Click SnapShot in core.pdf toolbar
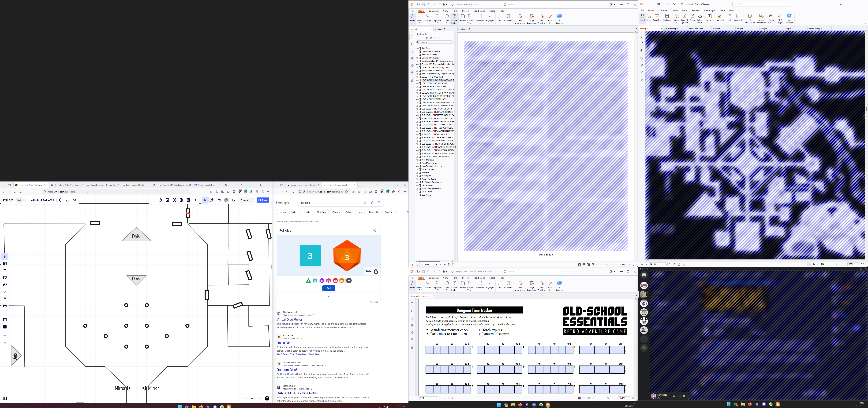The image size is (868, 408). point(427,18)
